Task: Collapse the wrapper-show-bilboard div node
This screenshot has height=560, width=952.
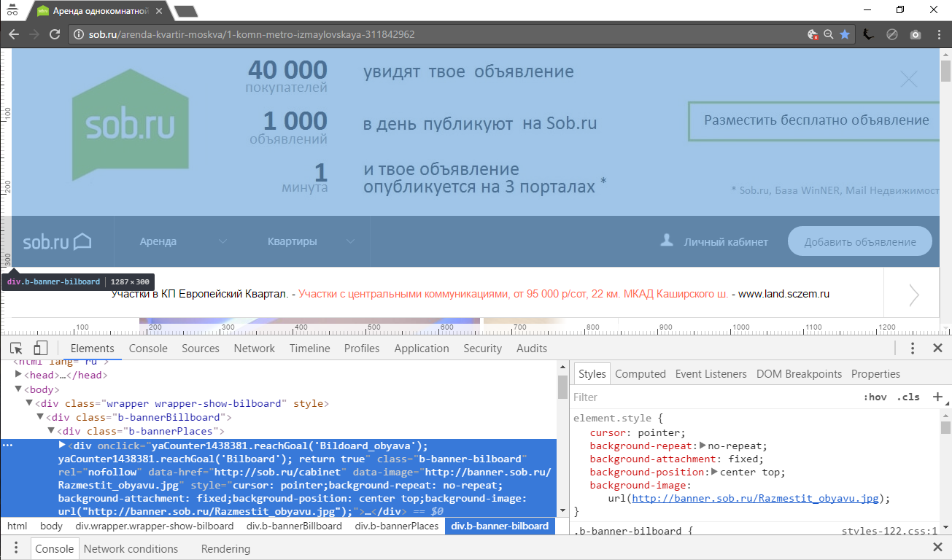Action: point(30,403)
